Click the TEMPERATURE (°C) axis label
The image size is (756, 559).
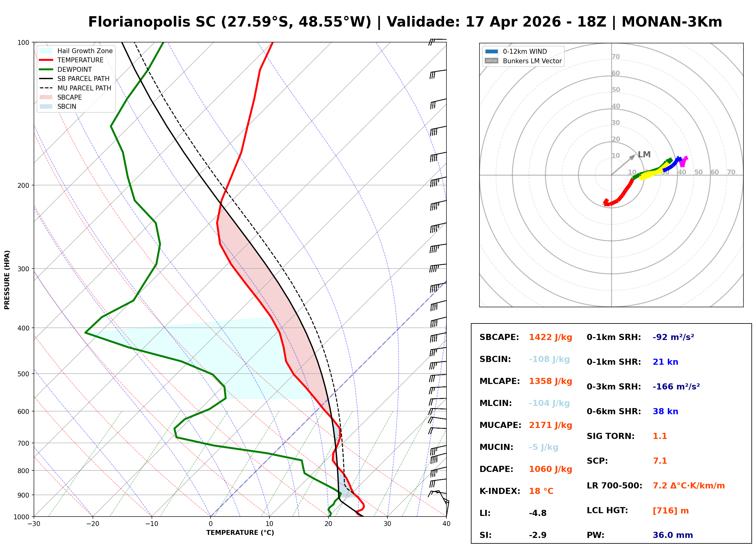click(240, 533)
